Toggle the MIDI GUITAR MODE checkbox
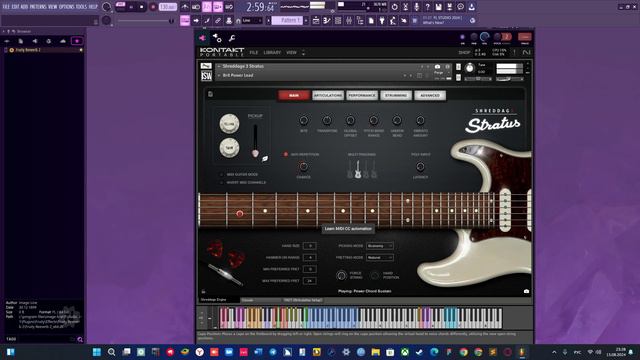The width and height of the screenshot is (640, 360). pos(222,174)
